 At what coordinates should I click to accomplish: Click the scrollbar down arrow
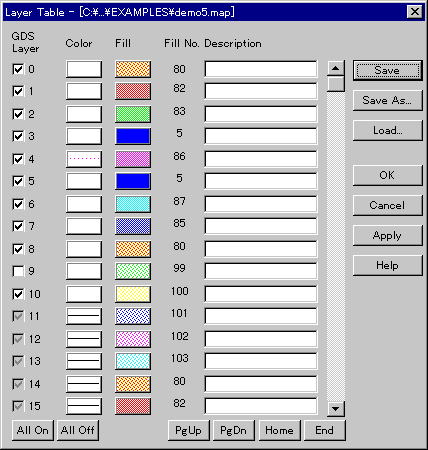[336, 408]
